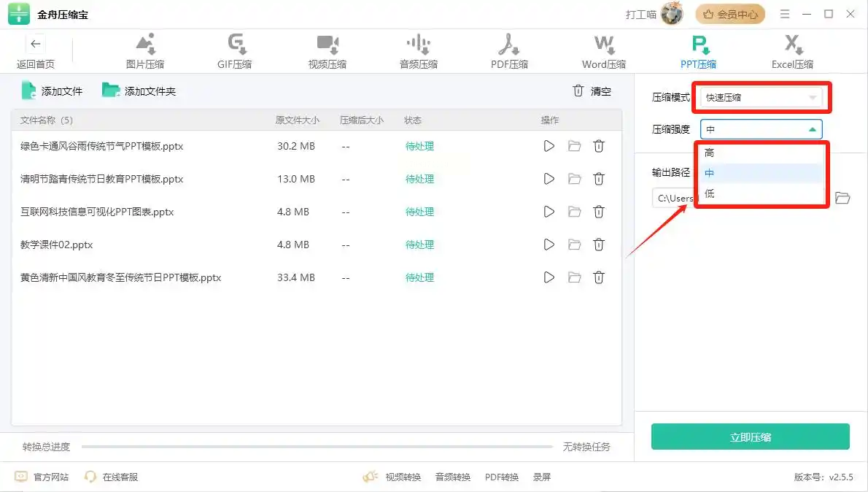Open the hamburger main menu
Screen dimensions: 868x492
pos(784,15)
